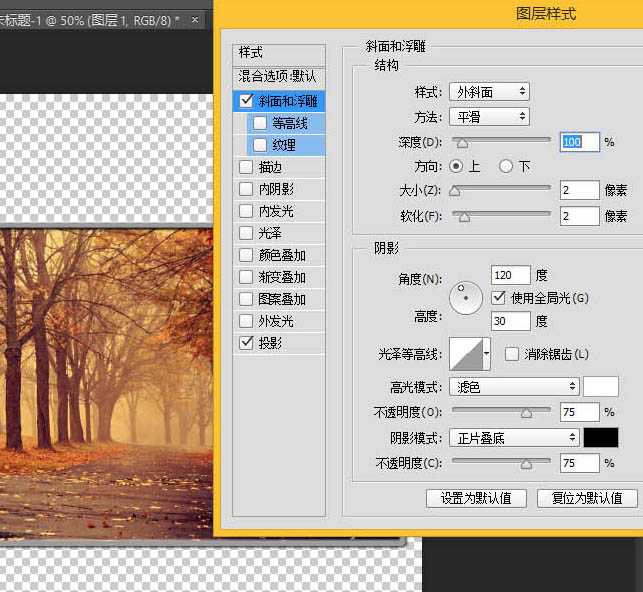Viewport: 643px width, 592px height.
Task: Enable the 等高线 checkbox
Action: [x=260, y=123]
